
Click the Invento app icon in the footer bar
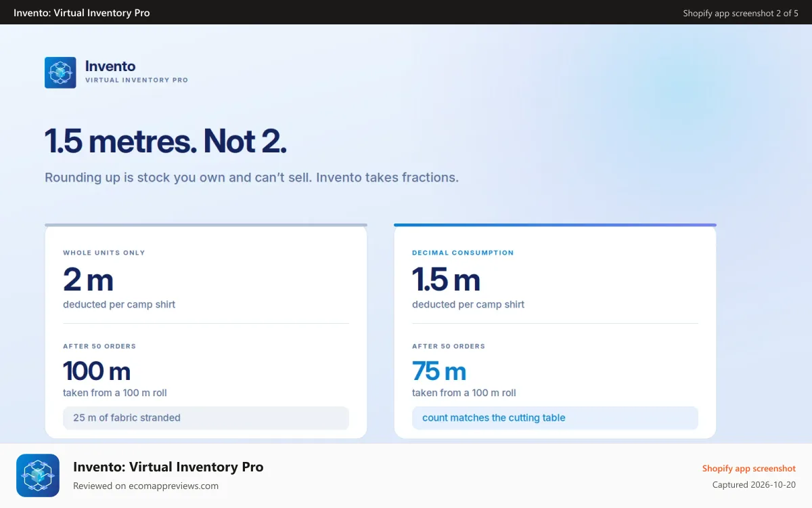[x=38, y=475]
